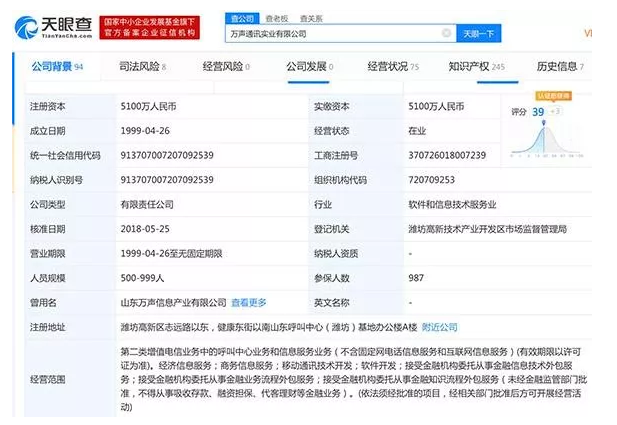Select credit code 91370700720709253​9 in 统一社会信用代码 row
Viewport: 617px width, 425px height.
coord(167,155)
